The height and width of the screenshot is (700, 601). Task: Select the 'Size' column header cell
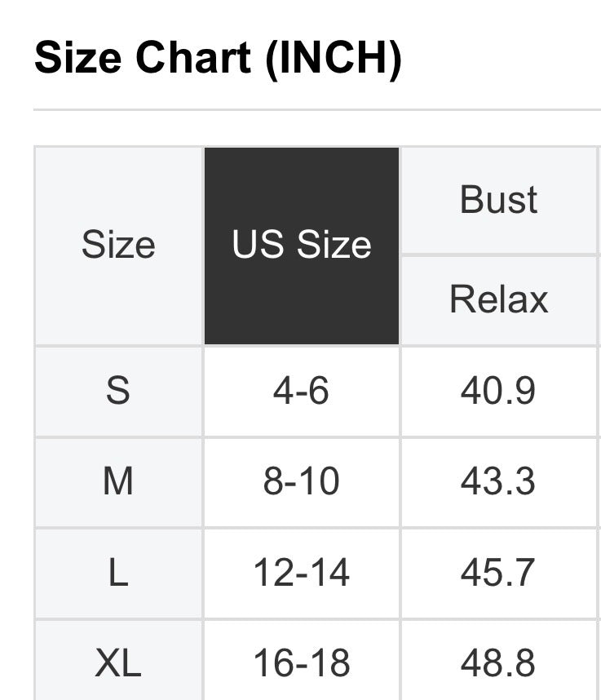point(118,245)
